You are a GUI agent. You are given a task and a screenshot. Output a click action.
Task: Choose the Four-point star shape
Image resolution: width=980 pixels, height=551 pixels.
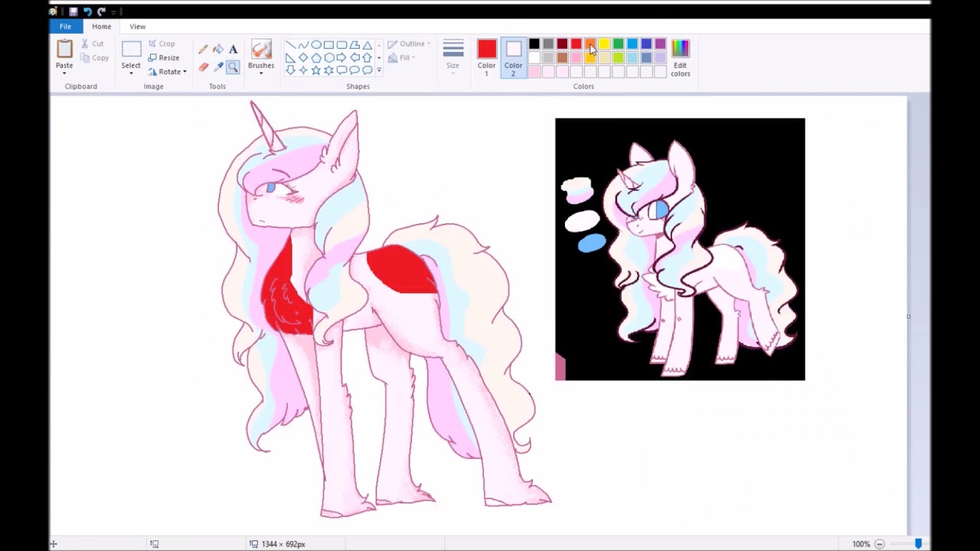[303, 70]
